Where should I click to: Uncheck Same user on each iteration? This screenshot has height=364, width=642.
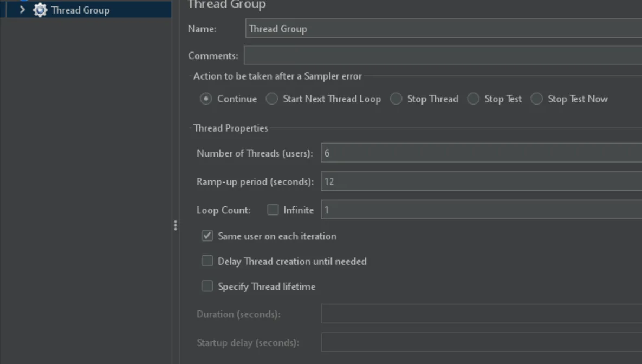tap(207, 236)
